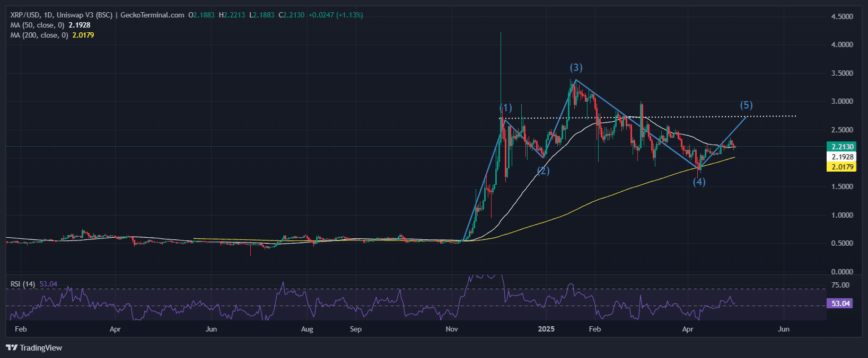Click the open value O2.1883

[x=201, y=15]
